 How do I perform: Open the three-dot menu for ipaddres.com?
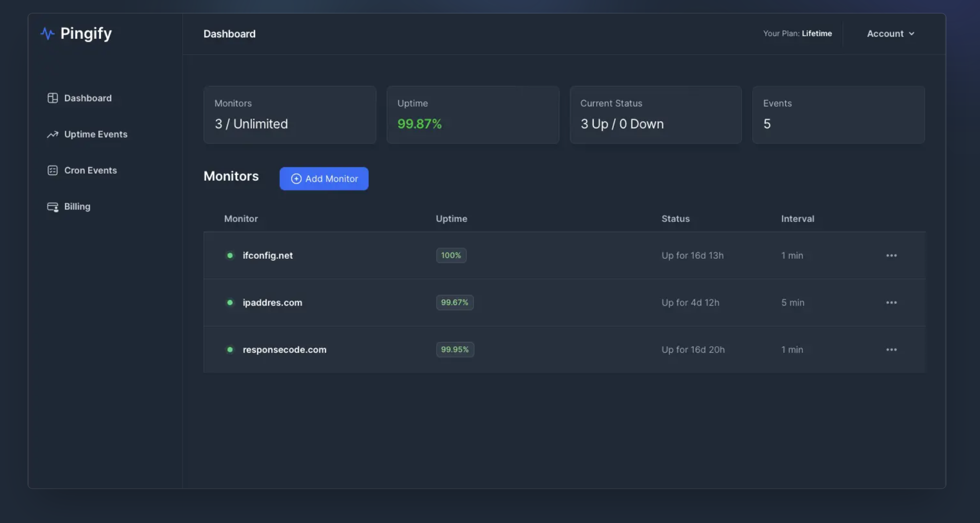pos(891,303)
